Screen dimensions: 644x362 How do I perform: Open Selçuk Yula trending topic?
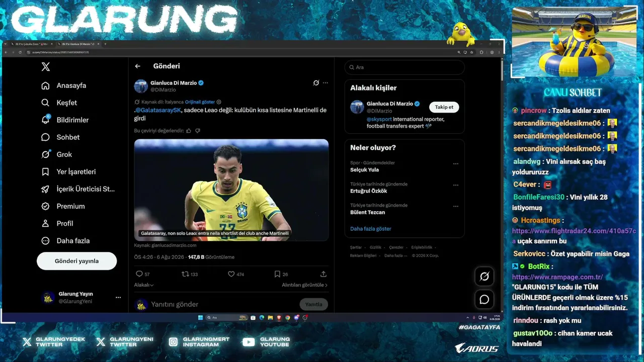point(365,170)
